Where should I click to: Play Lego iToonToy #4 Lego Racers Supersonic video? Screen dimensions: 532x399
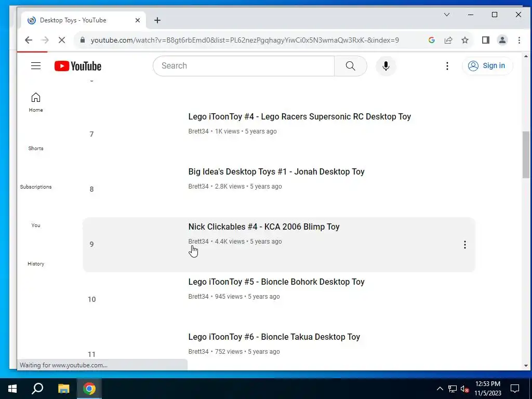300,117
